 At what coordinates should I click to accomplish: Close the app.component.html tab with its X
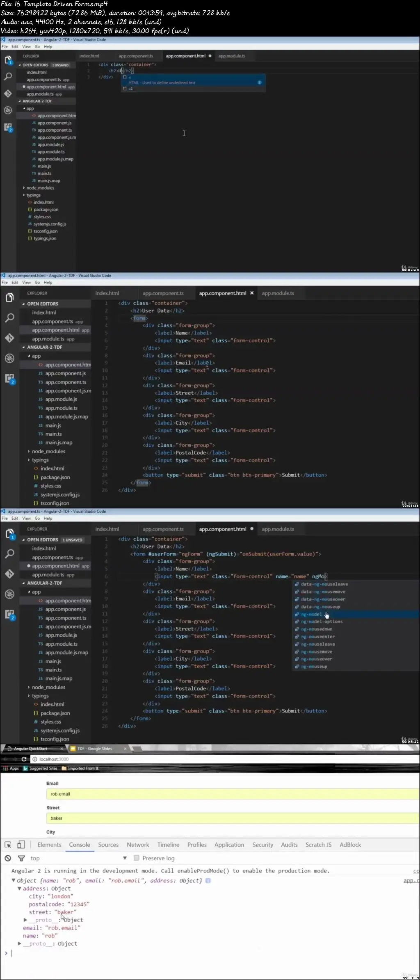252,293
